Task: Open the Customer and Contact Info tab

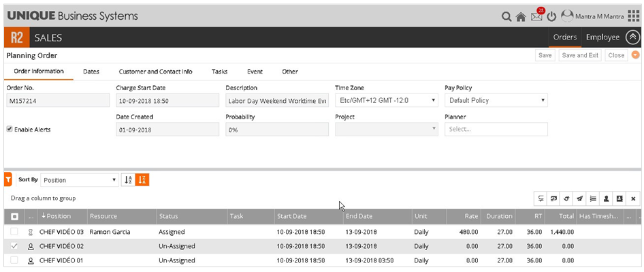Action: tap(156, 72)
